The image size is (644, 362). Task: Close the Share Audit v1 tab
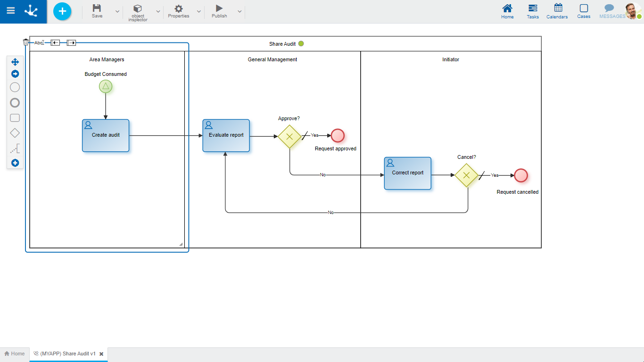(x=101, y=354)
